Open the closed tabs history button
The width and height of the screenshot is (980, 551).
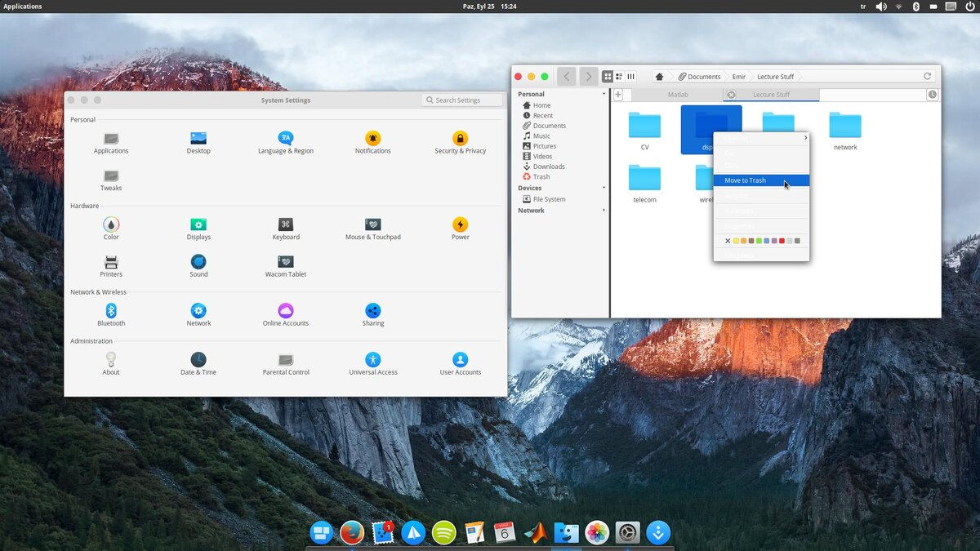click(933, 95)
